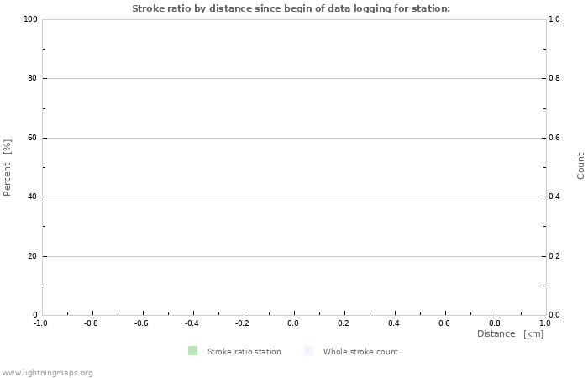Click the lavender Whole stroke count swatch

point(308,351)
